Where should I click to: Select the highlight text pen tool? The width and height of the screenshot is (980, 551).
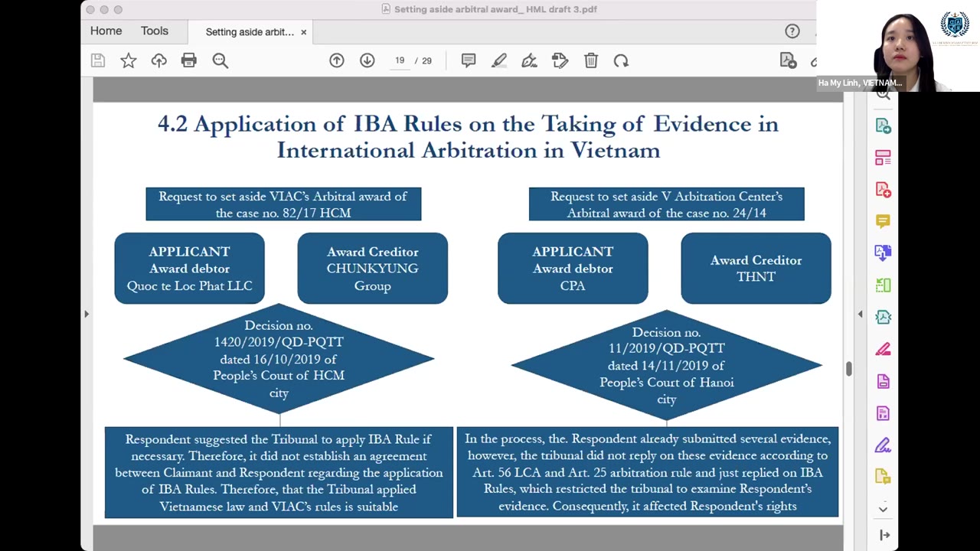[499, 60]
